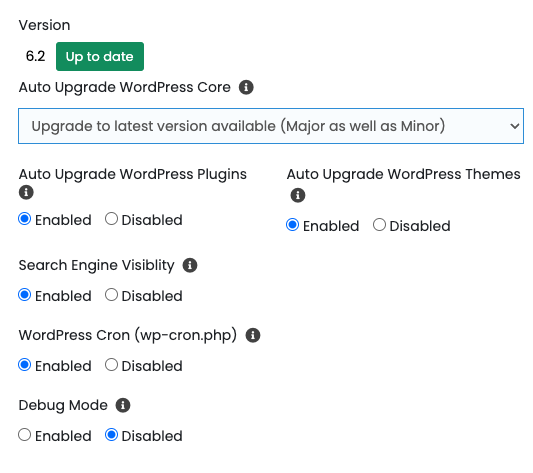Enable Debug Mode
This screenshot has height=473, width=533.
click(24, 435)
